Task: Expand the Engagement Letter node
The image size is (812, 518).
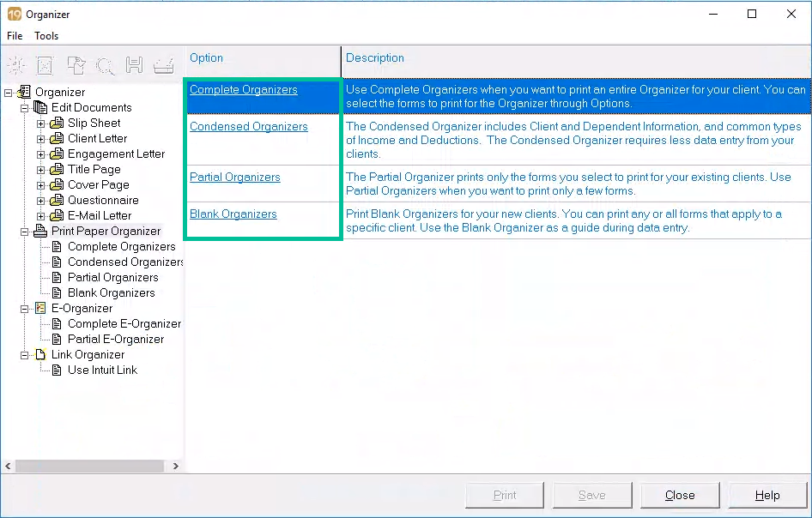Action: click(41, 154)
